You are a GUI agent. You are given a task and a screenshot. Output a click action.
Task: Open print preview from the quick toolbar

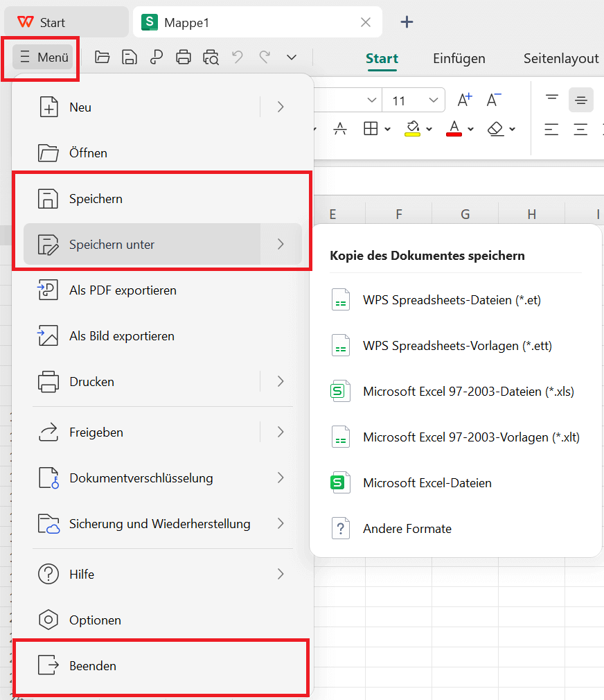click(x=211, y=57)
